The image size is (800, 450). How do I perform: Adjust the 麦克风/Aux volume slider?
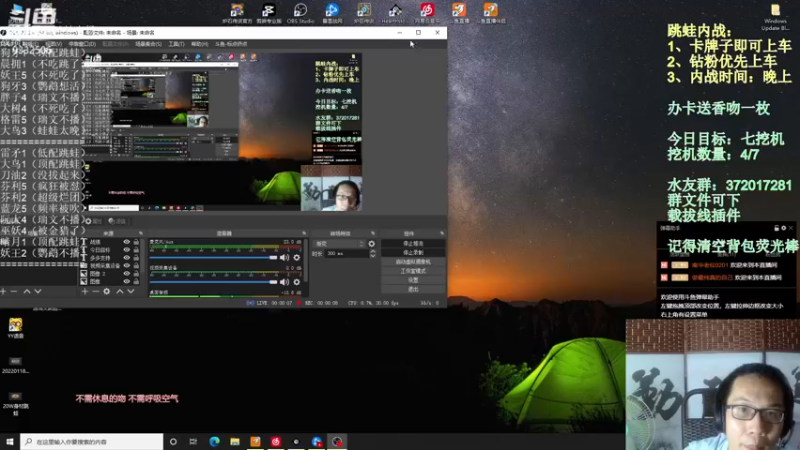213,258
